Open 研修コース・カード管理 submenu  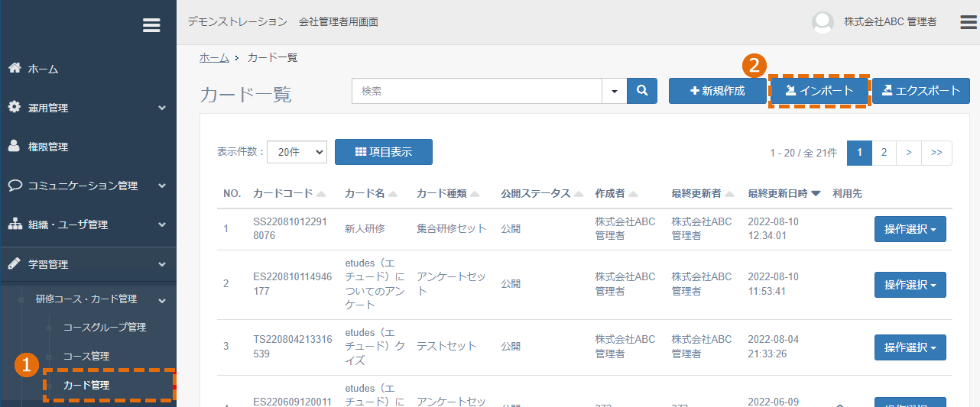[86, 299]
